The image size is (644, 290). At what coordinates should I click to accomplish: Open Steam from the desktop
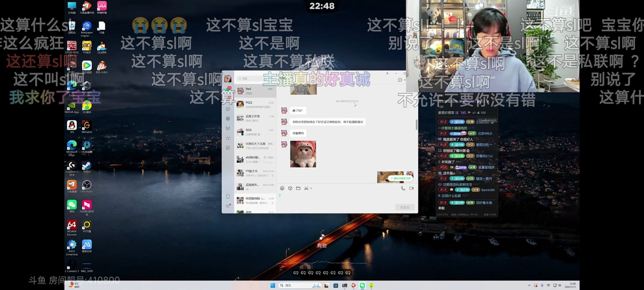point(86,166)
